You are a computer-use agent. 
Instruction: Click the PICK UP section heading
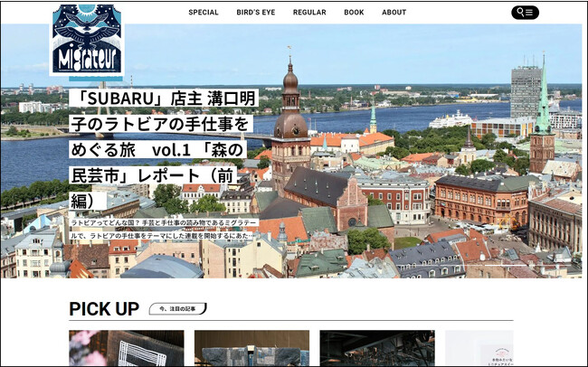pyautogui.click(x=104, y=309)
